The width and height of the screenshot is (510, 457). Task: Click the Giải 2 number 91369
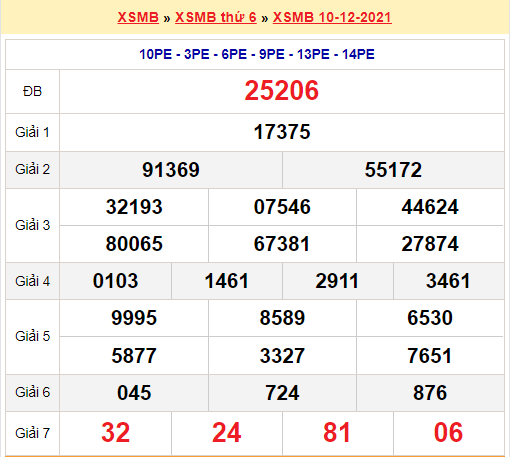pyautogui.click(x=171, y=169)
